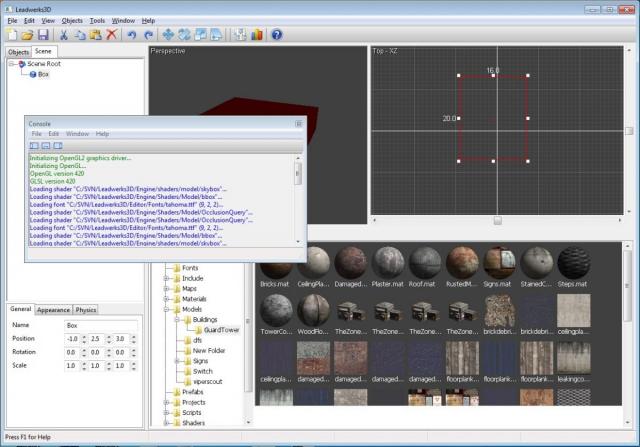The height and width of the screenshot is (447, 640).
Task: Collapse the Models folder in tree
Action: pyautogui.click(x=166, y=309)
